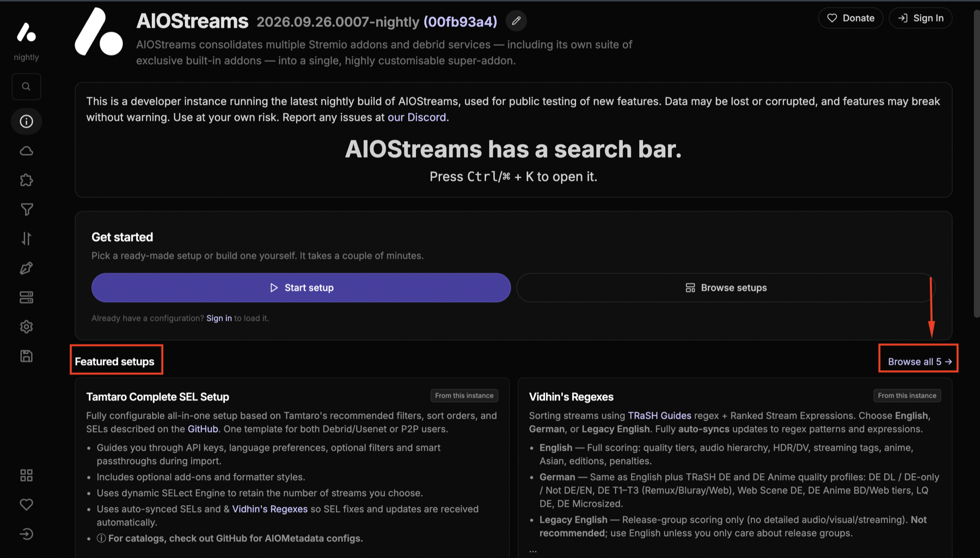Open the TRaSH Guides link
The height and width of the screenshot is (558, 980).
pos(659,415)
